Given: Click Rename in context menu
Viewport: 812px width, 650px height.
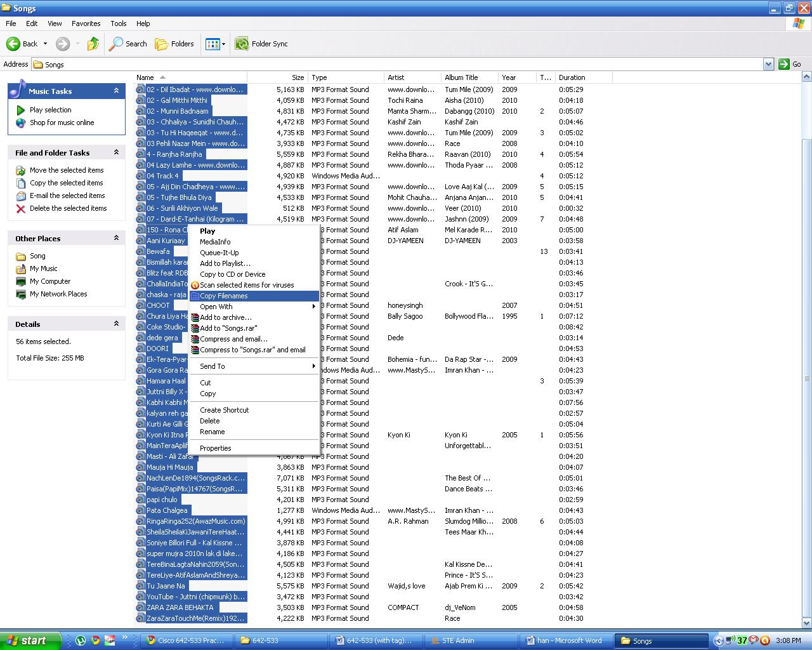Looking at the screenshot, I should [x=254, y=432].
